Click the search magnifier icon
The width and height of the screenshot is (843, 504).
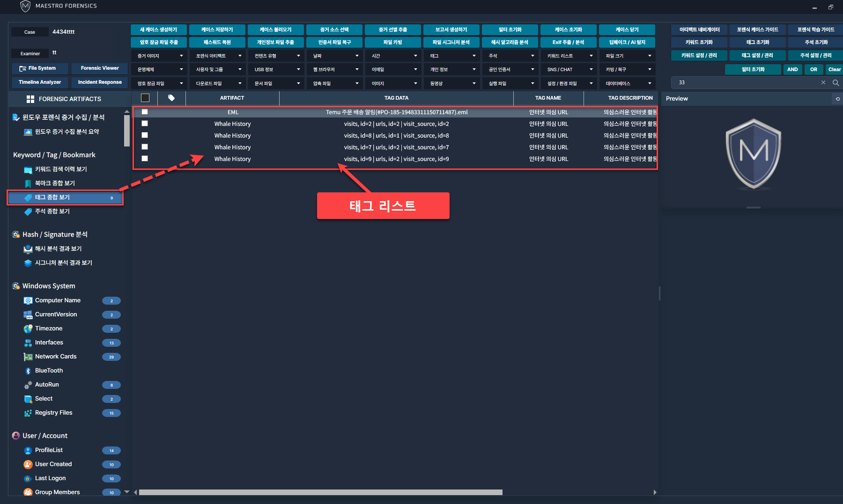(836, 83)
